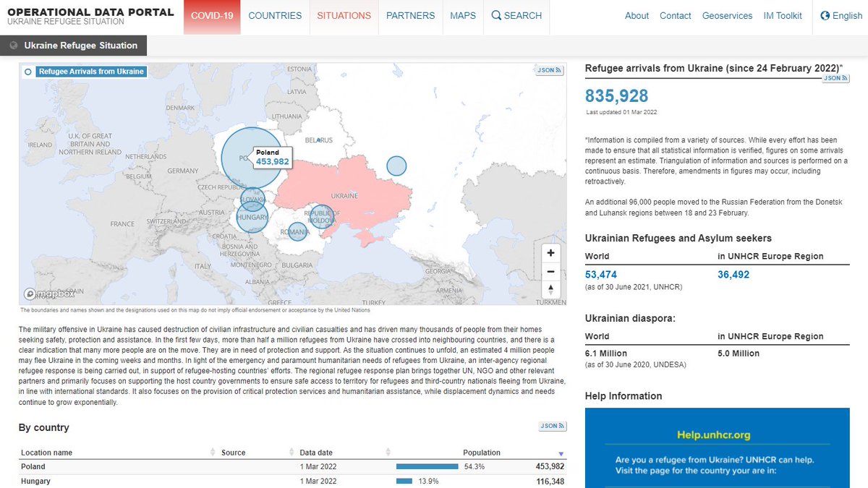This screenshot has width=868, height=488.
Task: Click the map reset arrow control
Action: pos(550,290)
